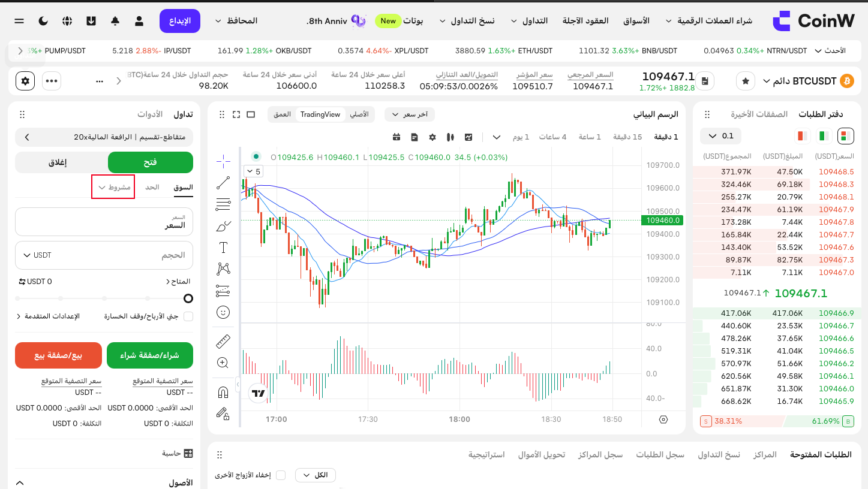Activate the chart ruler measure tool
Screen dimensions: 868x489
point(223,342)
